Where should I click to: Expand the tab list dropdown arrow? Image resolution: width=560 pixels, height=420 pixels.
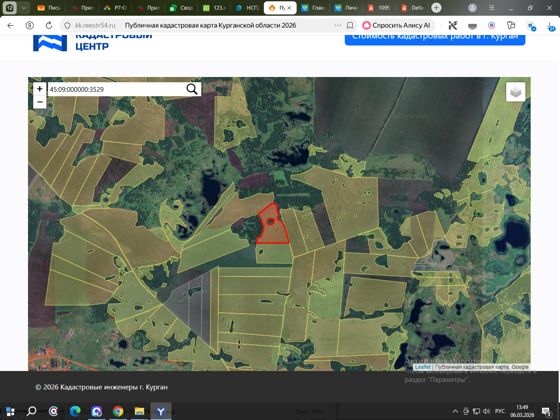[24, 8]
